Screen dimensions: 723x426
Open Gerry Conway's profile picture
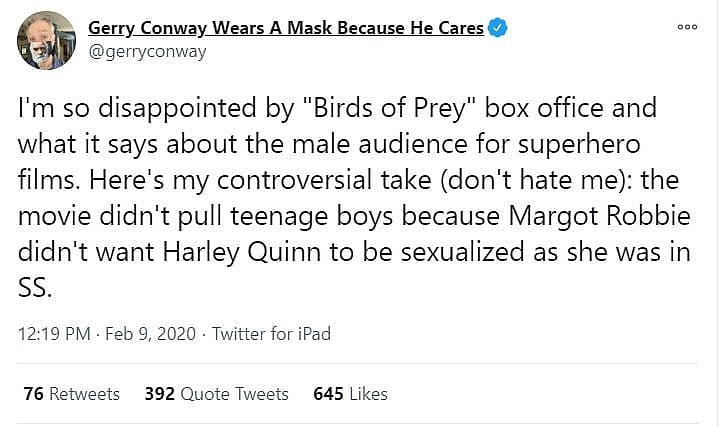tap(46, 41)
